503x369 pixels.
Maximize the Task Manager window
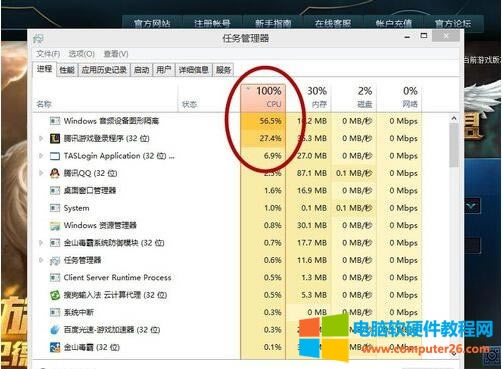pos(424,36)
